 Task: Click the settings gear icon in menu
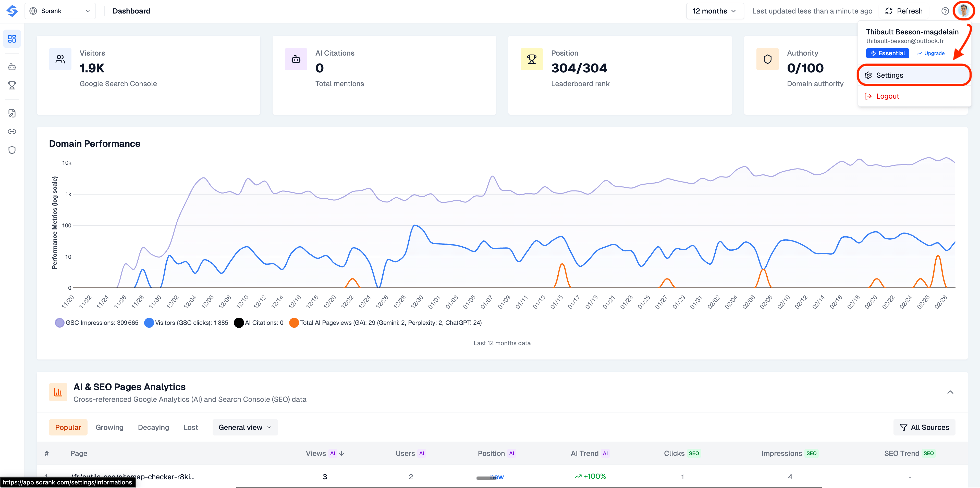click(868, 75)
